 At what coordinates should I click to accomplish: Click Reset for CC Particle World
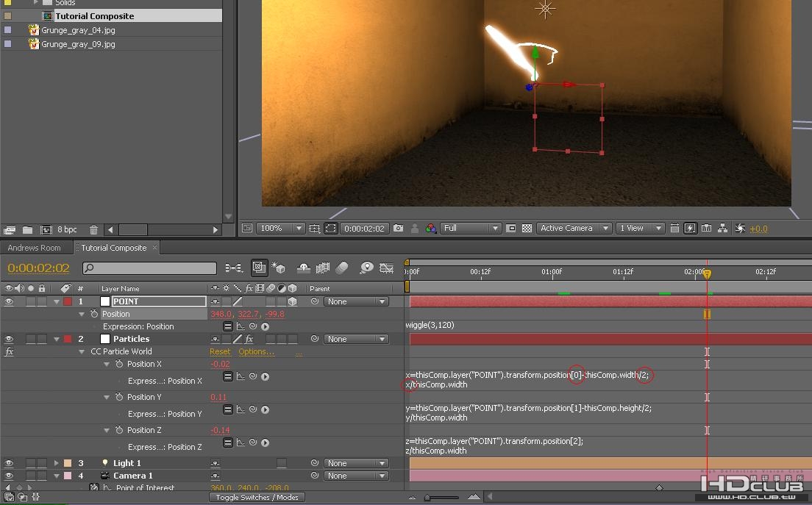220,351
